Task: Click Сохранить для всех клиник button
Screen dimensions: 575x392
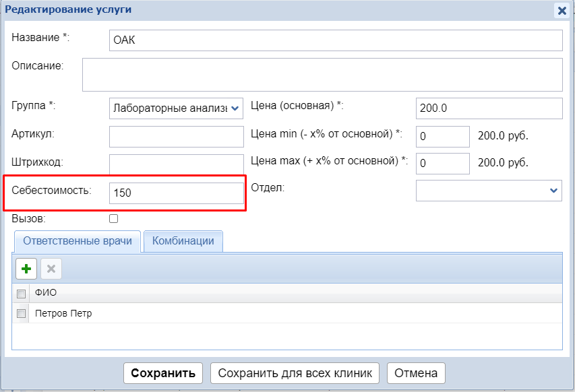Action: [x=295, y=372]
